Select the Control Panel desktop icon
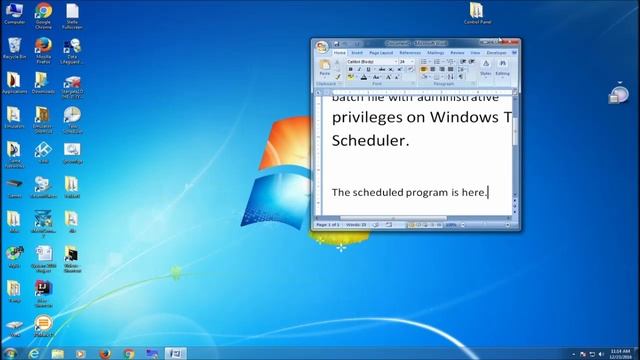This screenshot has width=640, height=360. pyautogui.click(x=477, y=13)
